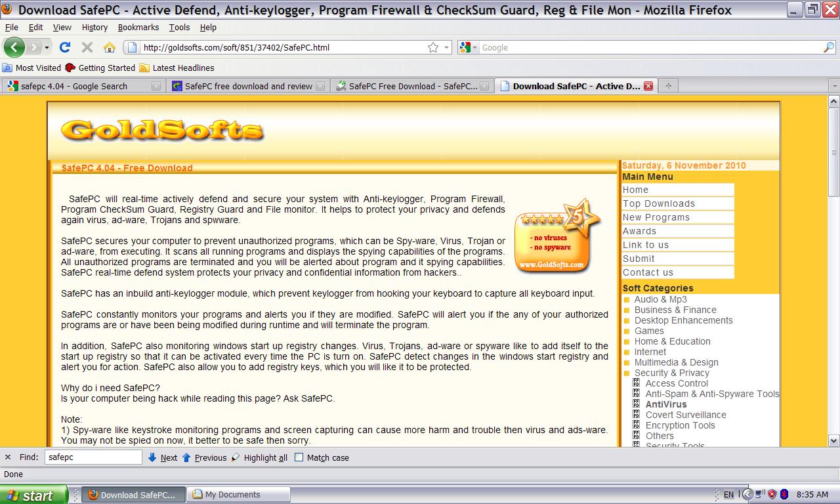Image resolution: width=840 pixels, height=504 pixels.
Task: Go back with the green Back arrow
Action: click(14, 47)
